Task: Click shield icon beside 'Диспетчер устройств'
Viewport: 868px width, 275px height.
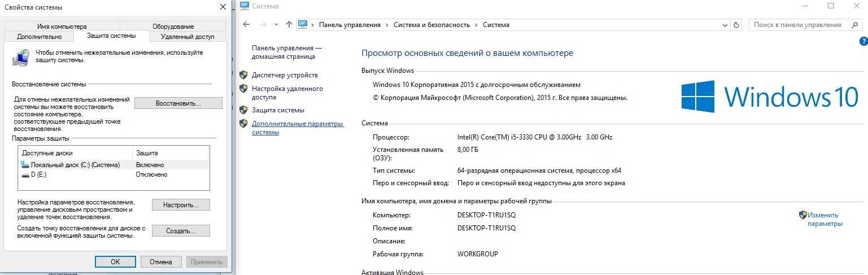Action: [x=243, y=75]
